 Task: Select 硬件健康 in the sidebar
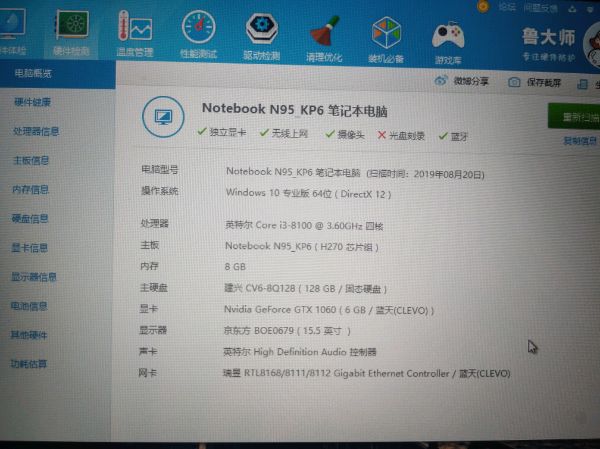(x=33, y=102)
